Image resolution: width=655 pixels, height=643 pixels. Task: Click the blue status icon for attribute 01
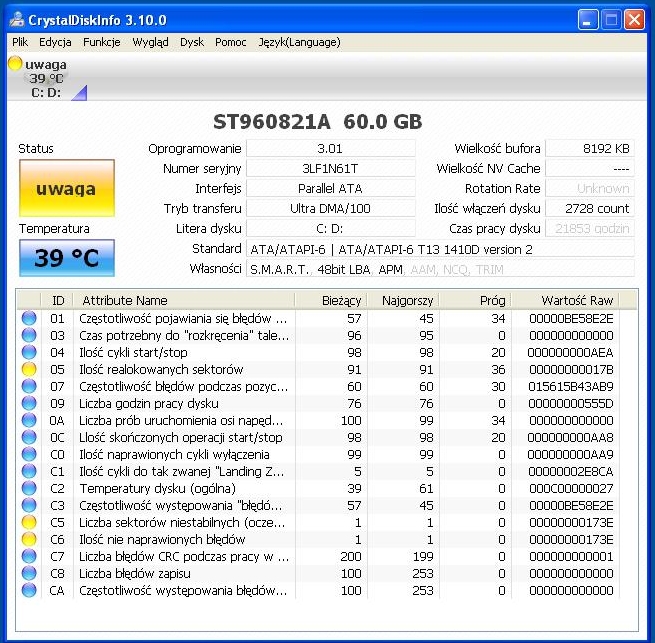(x=29, y=318)
